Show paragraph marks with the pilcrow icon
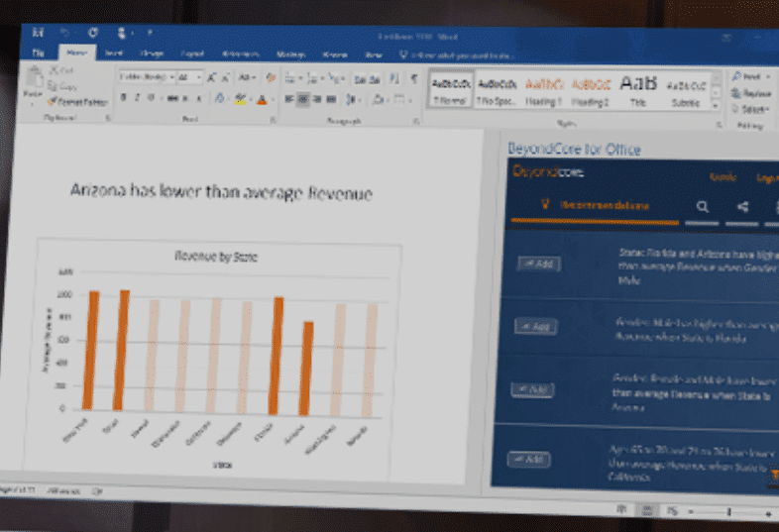779x532 pixels. [x=413, y=77]
